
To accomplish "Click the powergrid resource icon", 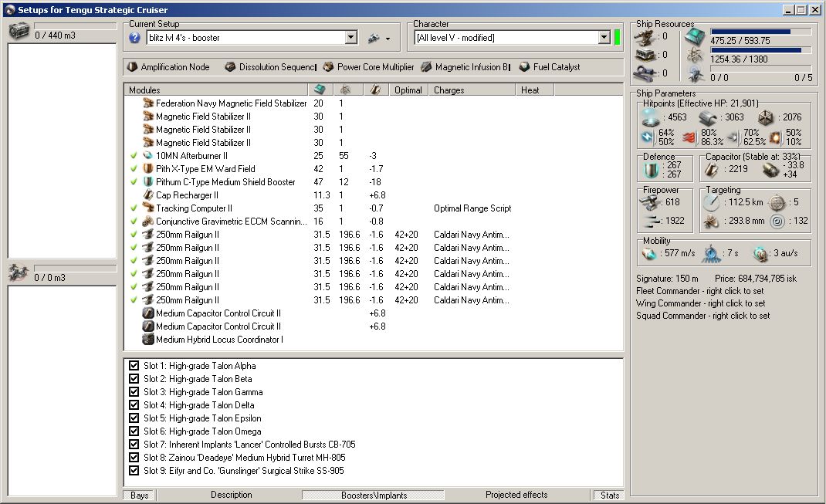I will [x=696, y=56].
